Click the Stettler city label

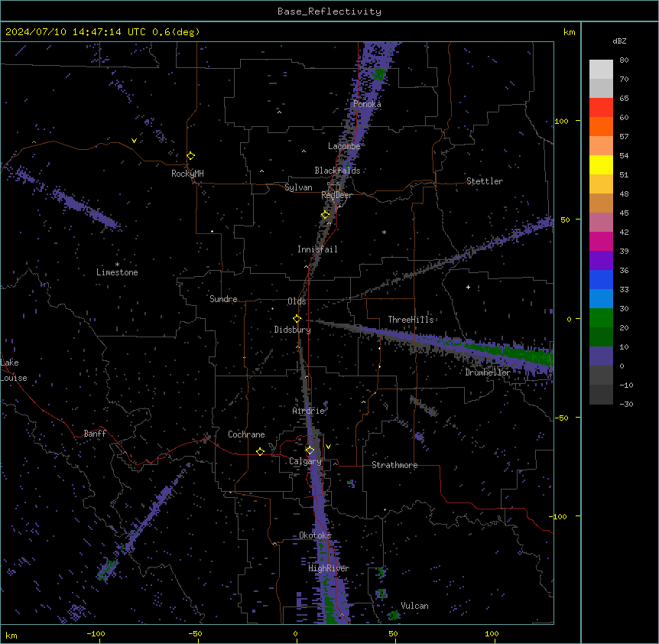[x=485, y=181]
